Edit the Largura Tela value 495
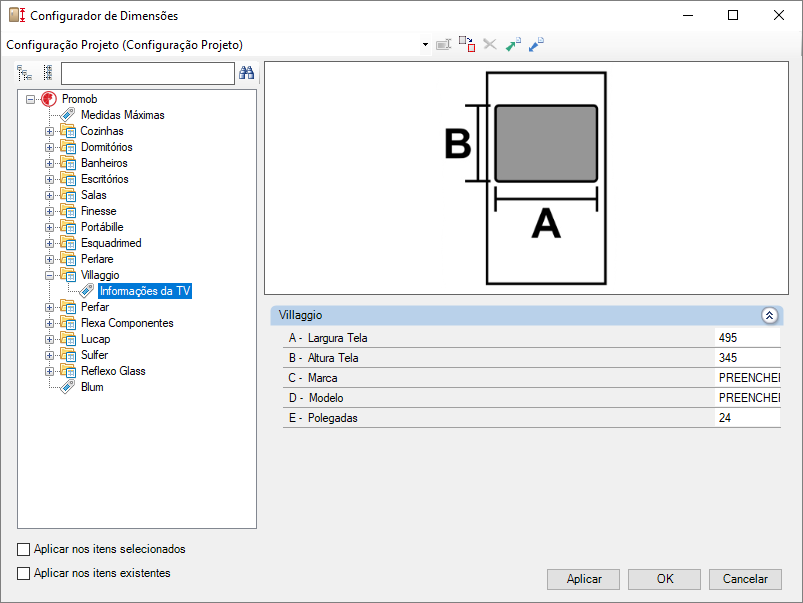 click(x=746, y=338)
